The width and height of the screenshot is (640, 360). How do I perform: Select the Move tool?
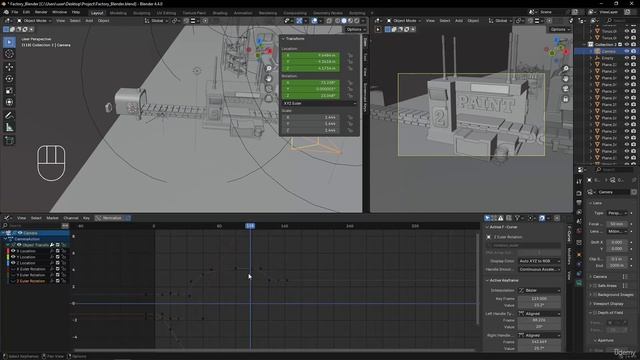[9, 67]
